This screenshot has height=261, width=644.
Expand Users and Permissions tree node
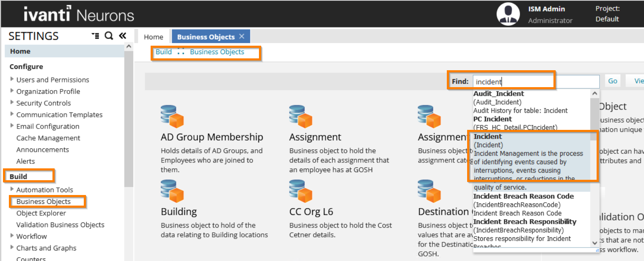coord(12,80)
